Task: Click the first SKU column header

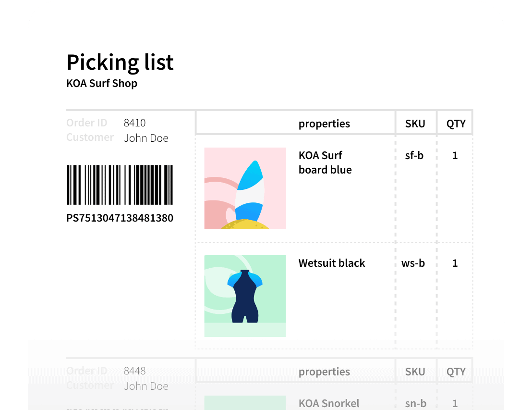Action: [x=415, y=124]
